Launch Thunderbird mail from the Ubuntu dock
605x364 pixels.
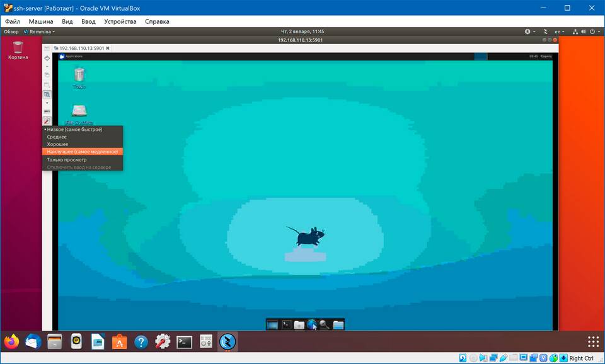pos(33,341)
